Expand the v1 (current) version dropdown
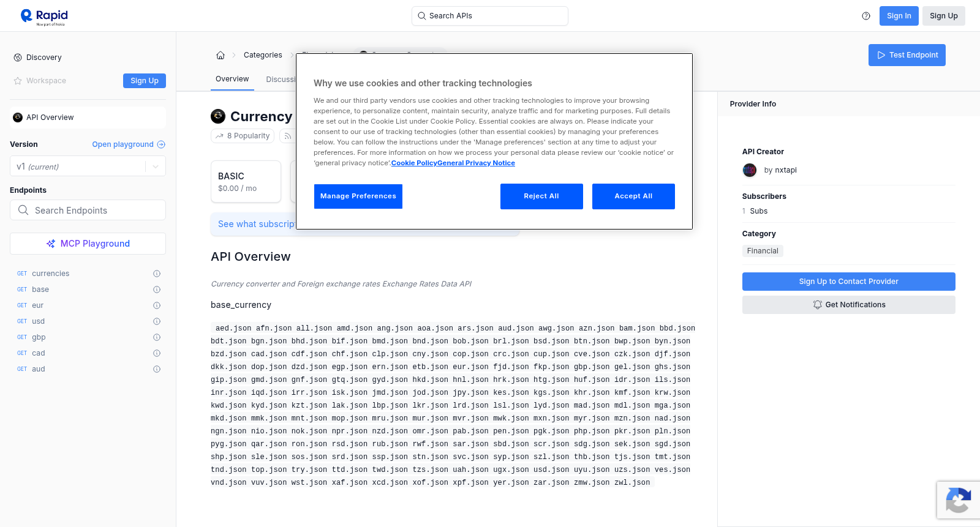This screenshot has height=527, width=980. (88, 166)
